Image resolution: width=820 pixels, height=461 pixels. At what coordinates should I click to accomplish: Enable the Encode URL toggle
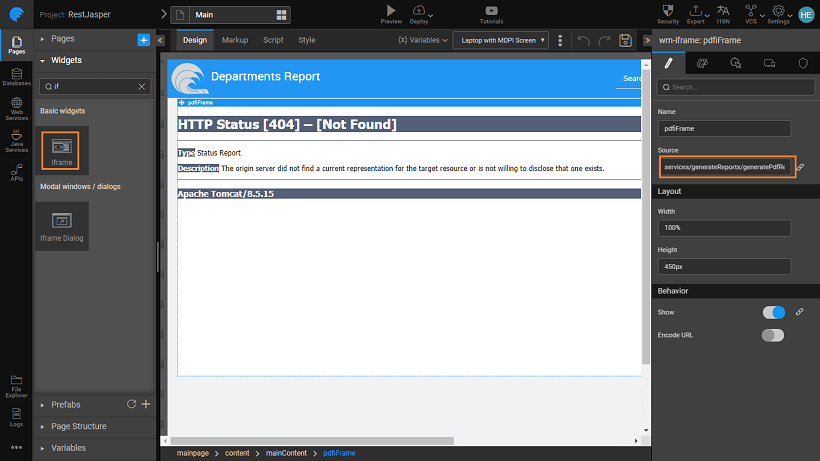pyautogui.click(x=773, y=335)
